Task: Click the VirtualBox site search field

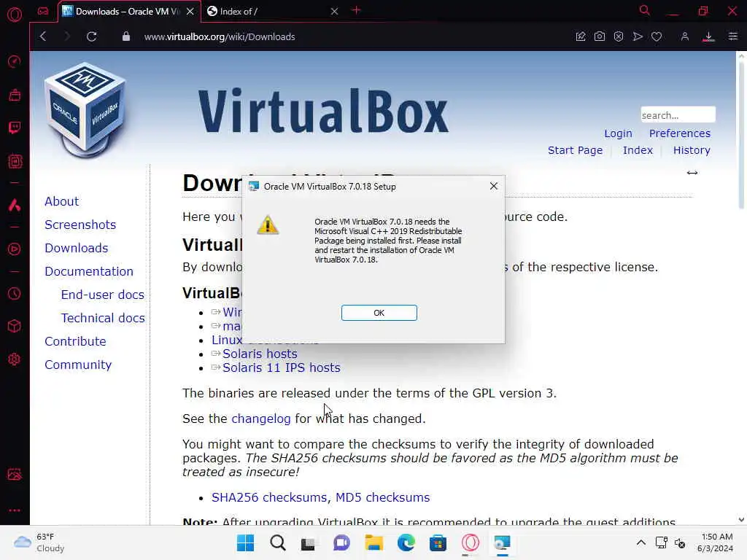Action: (x=678, y=114)
